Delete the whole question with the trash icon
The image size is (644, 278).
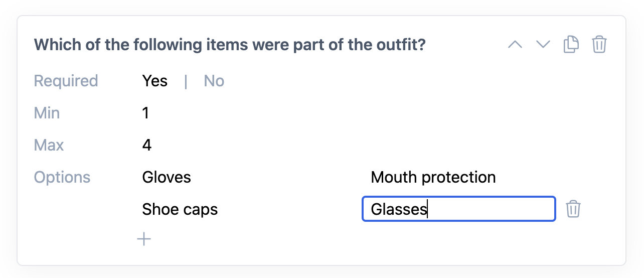click(599, 45)
